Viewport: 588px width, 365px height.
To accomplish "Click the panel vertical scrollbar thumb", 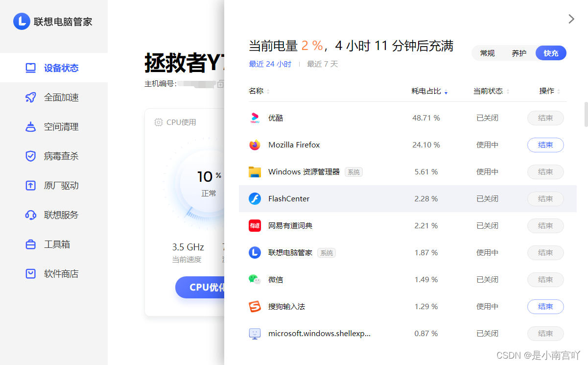I will click(x=586, y=114).
